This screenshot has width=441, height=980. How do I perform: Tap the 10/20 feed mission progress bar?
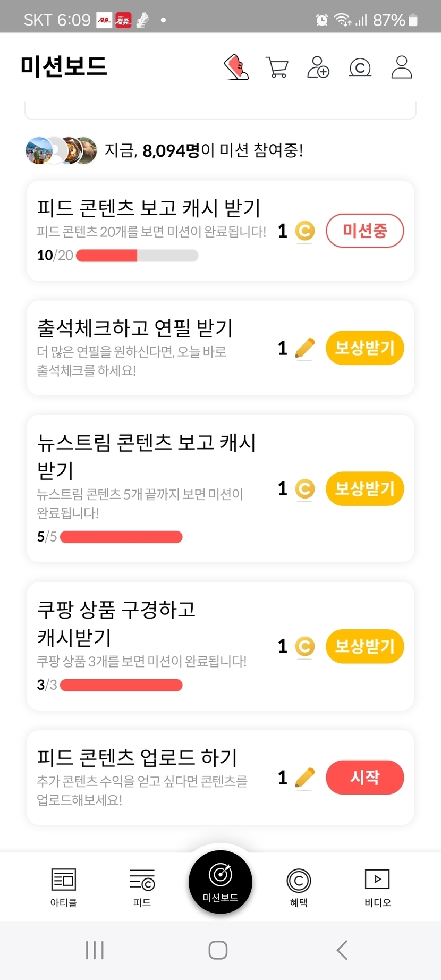(137, 256)
